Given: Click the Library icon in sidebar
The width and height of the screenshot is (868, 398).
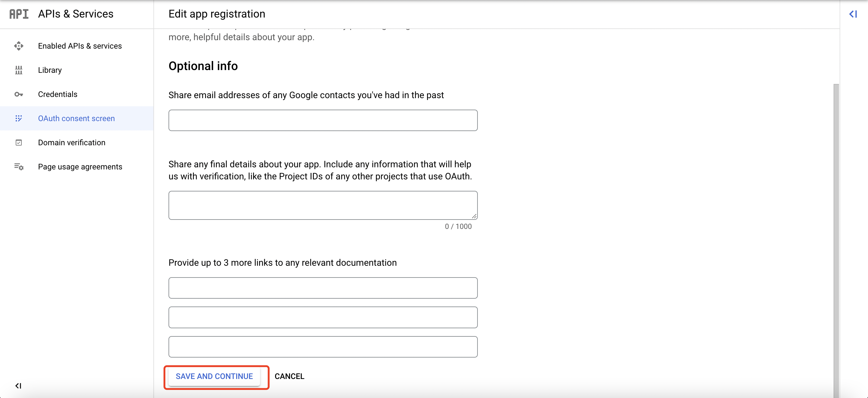Looking at the screenshot, I should click(x=19, y=70).
